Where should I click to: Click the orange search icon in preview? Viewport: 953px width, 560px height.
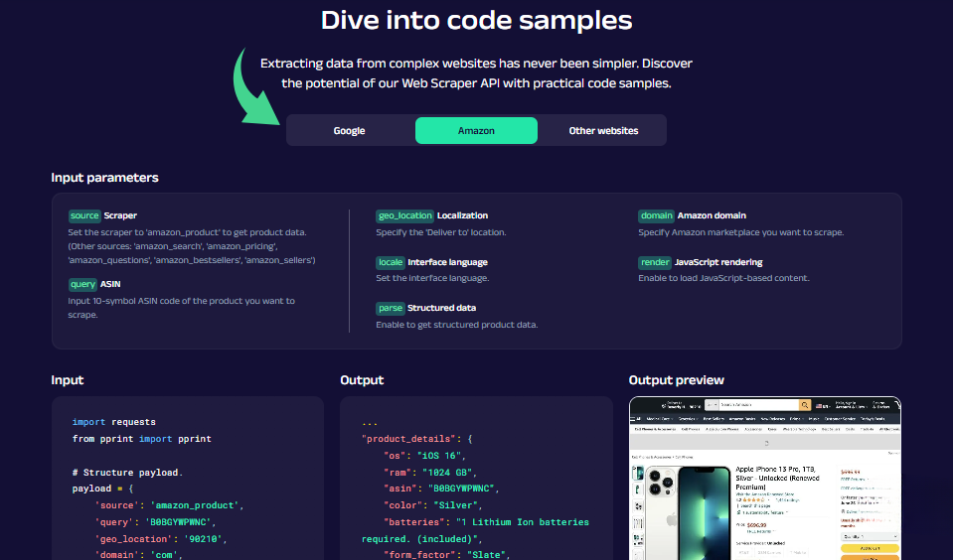[x=805, y=405]
